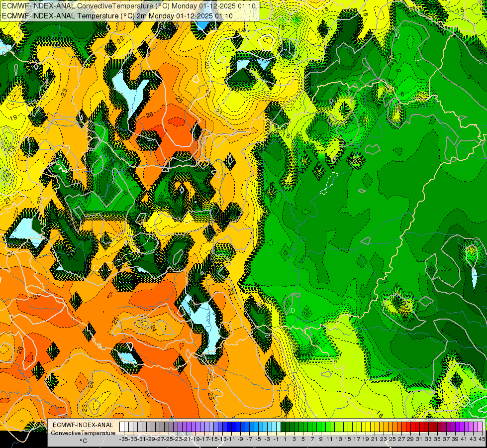Select the red legend swatch above 31
The image size is (487, 448).
(x=417, y=427)
